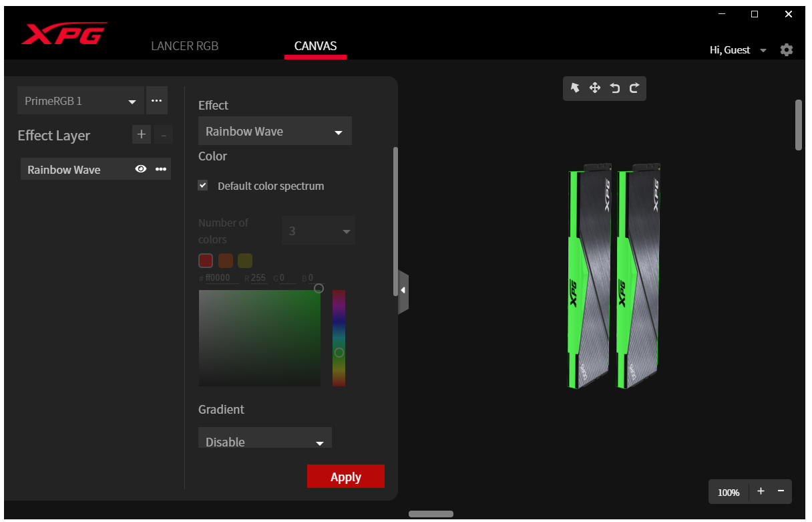Select the pointer arrow tool in canvas toolbar
The width and height of the screenshot is (812, 522).
[575, 88]
